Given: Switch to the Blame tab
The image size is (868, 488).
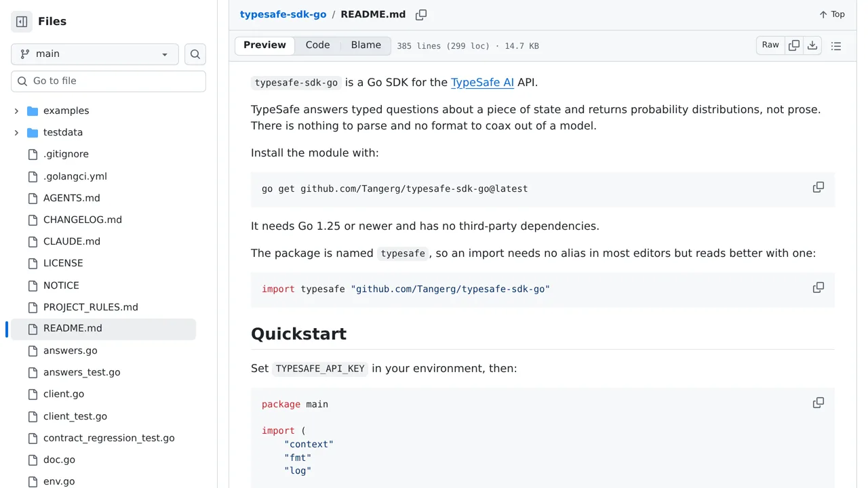Looking at the screenshot, I should (x=366, y=45).
